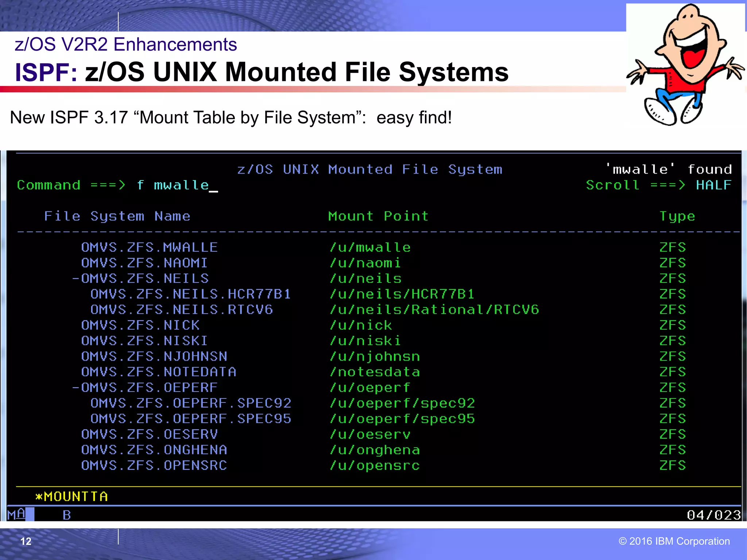The image size is (747, 560).
Task: Click the /u/naomi mount point
Action: tap(365, 263)
